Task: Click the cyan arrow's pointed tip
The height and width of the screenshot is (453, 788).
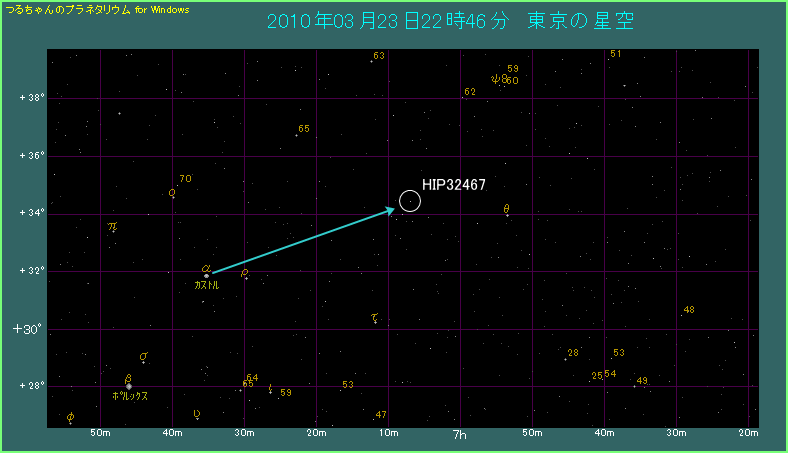Action: (395, 208)
